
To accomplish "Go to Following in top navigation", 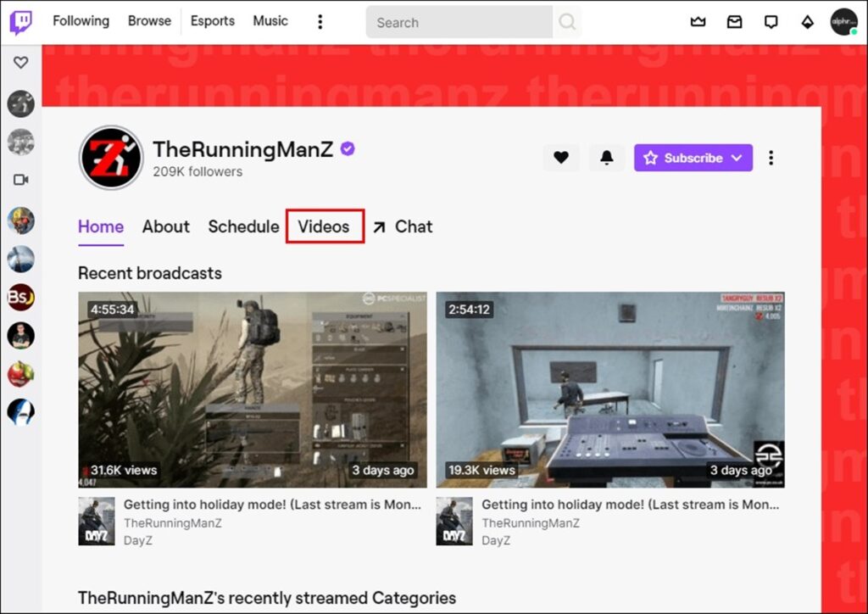I will (x=81, y=21).
